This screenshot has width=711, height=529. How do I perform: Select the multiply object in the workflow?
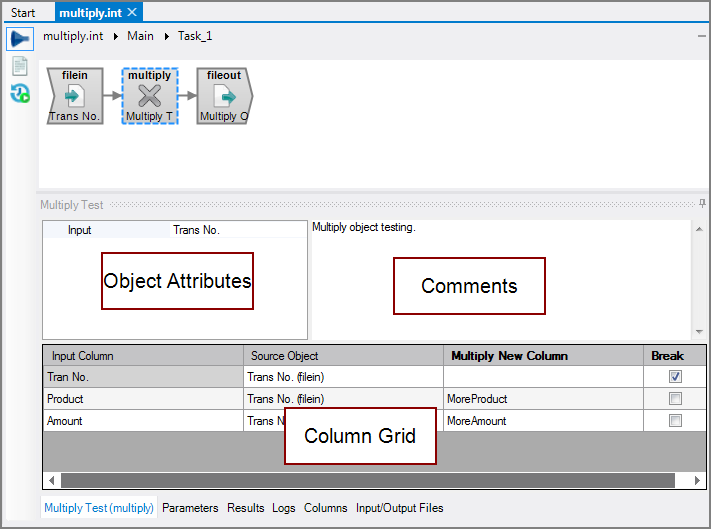149,97
